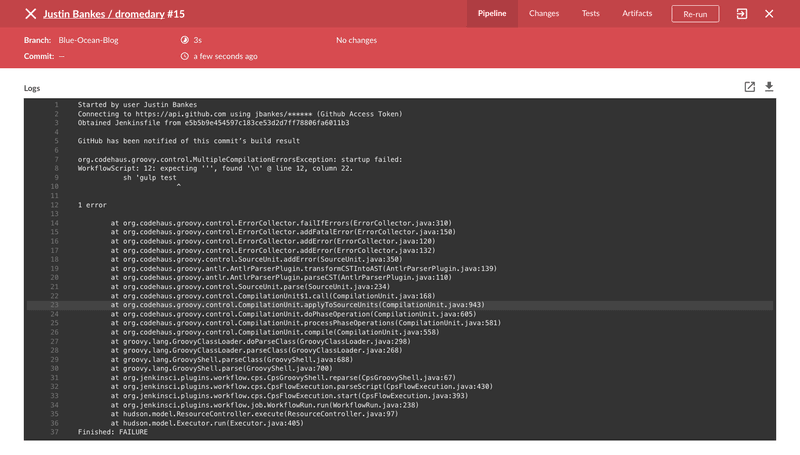Open the Changes tab

point(544,14)
